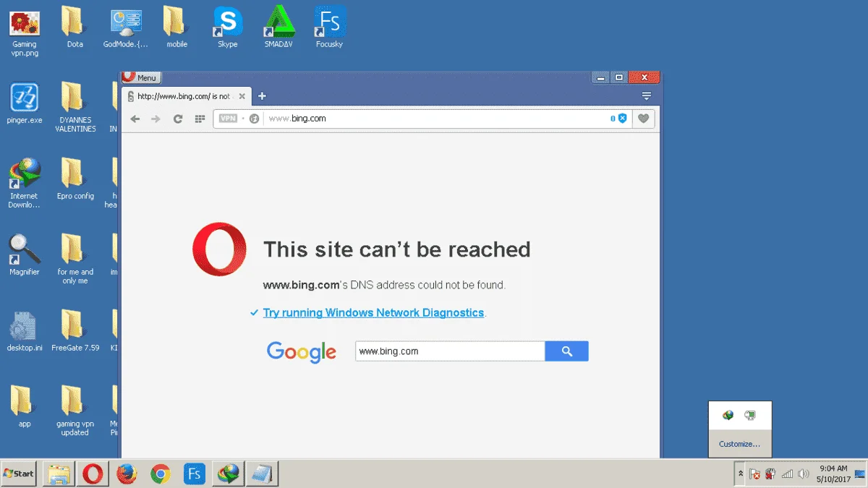Screen dimensions: 868x488
Task: Select the Gaming vpn.png desktop file
Action: pos(25,33)
